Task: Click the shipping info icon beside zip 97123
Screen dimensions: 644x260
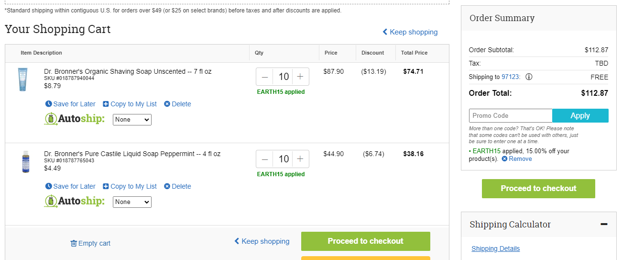Action: point(529,77)
